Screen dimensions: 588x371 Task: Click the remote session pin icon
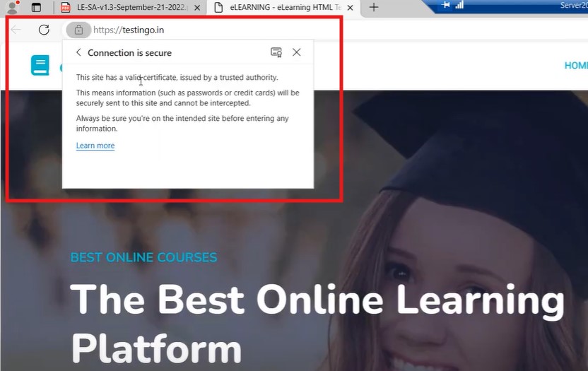pos(446,5)
